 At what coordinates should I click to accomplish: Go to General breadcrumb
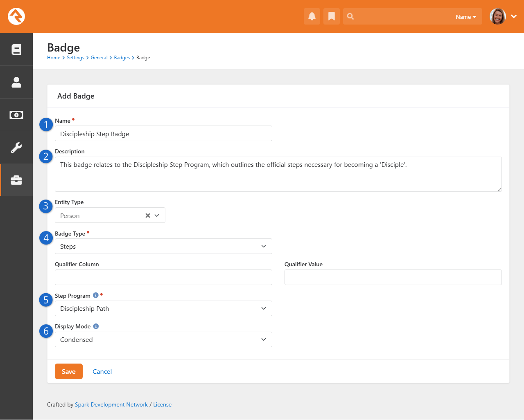pyautogui.click(x=99, y=58)
